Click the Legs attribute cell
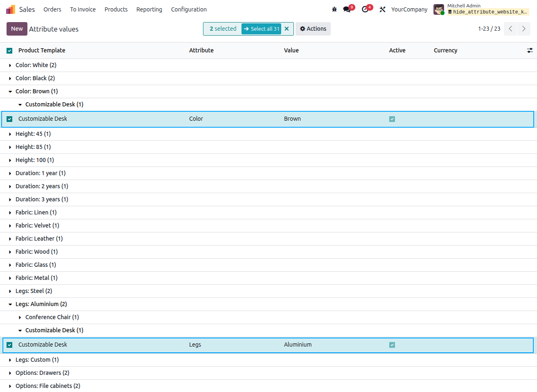 [195, 345]
